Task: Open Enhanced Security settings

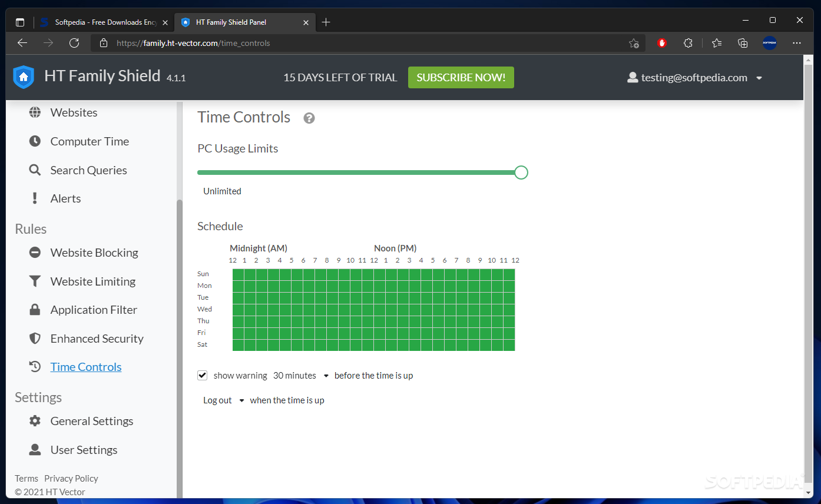Action: pos(97,339)
